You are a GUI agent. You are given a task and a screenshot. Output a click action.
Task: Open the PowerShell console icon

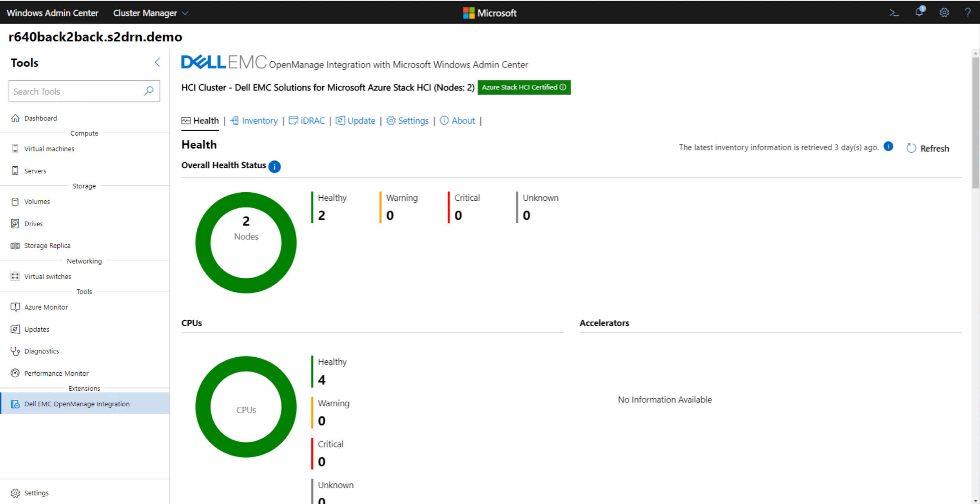pyautogui.click(x=894, y=13)
